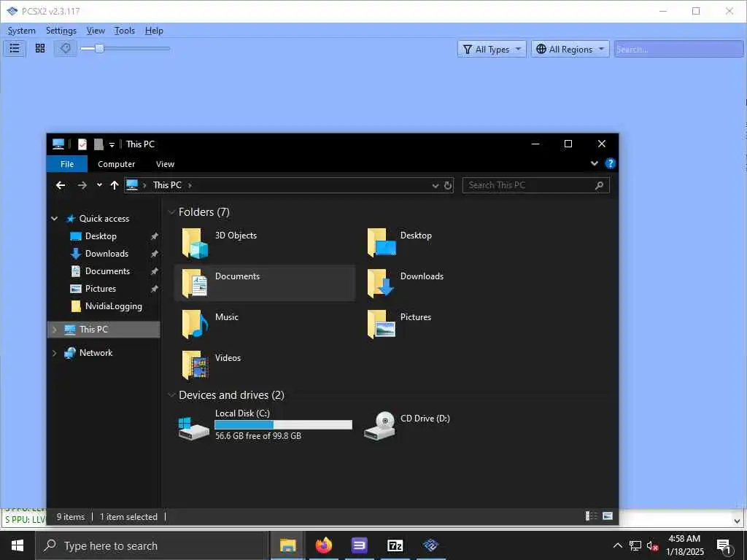Open Customize Quick Access Toolbar dropdown
Image resolution: width=747 pixels, height=560 pixels.
pyautogui.click(x=112, y=144)
